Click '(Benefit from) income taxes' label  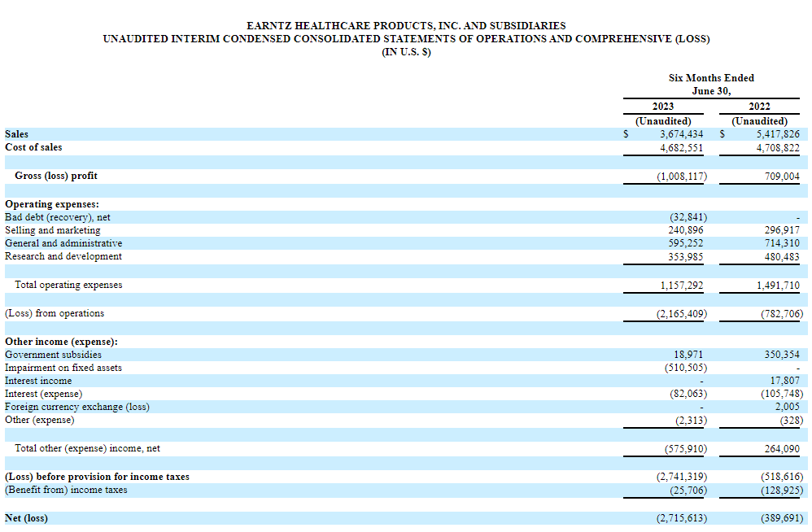[66, 490]
